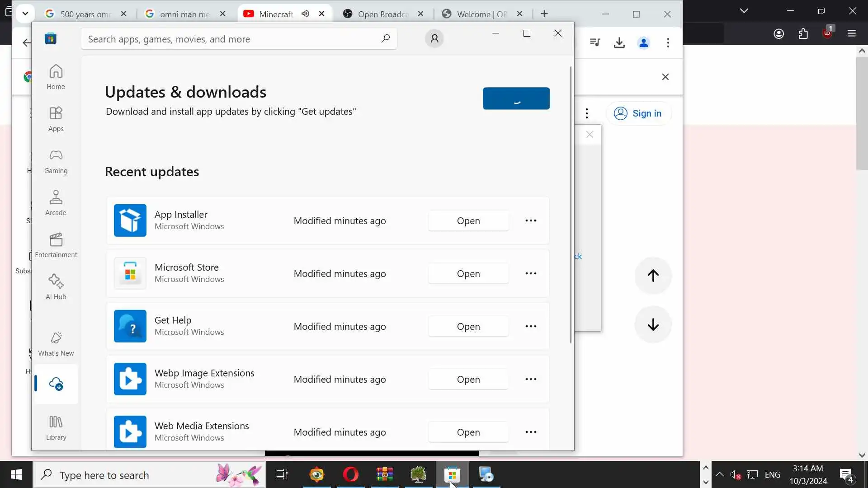
Task: Expand more options for Get Help
Action: tap(531, 326)
